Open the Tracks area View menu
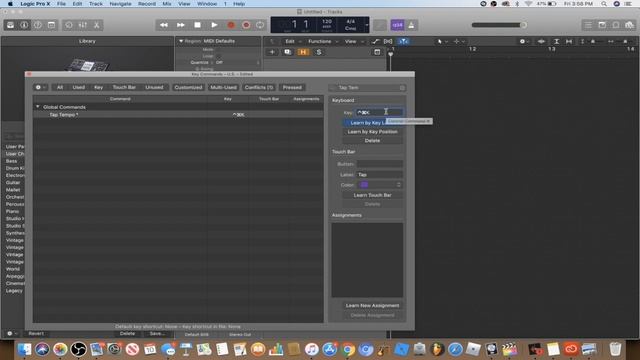The image size is (640, 360). coord(353,41)
